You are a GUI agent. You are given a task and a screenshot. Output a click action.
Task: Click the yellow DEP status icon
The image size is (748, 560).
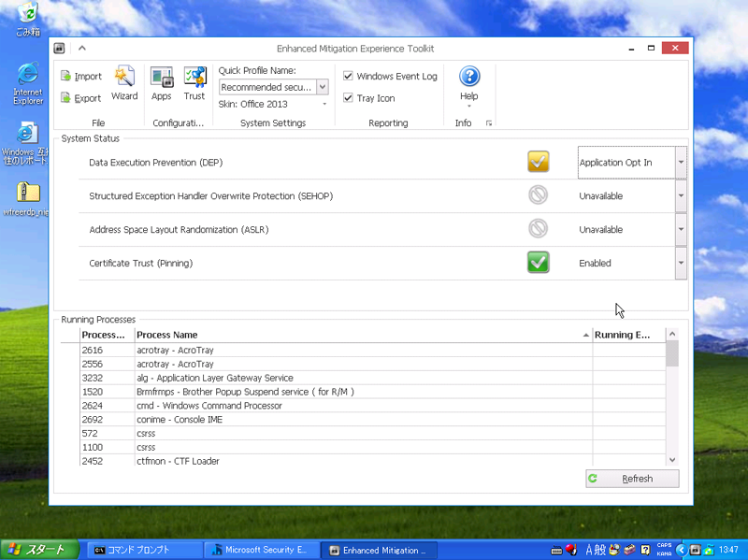click(539, 162)
